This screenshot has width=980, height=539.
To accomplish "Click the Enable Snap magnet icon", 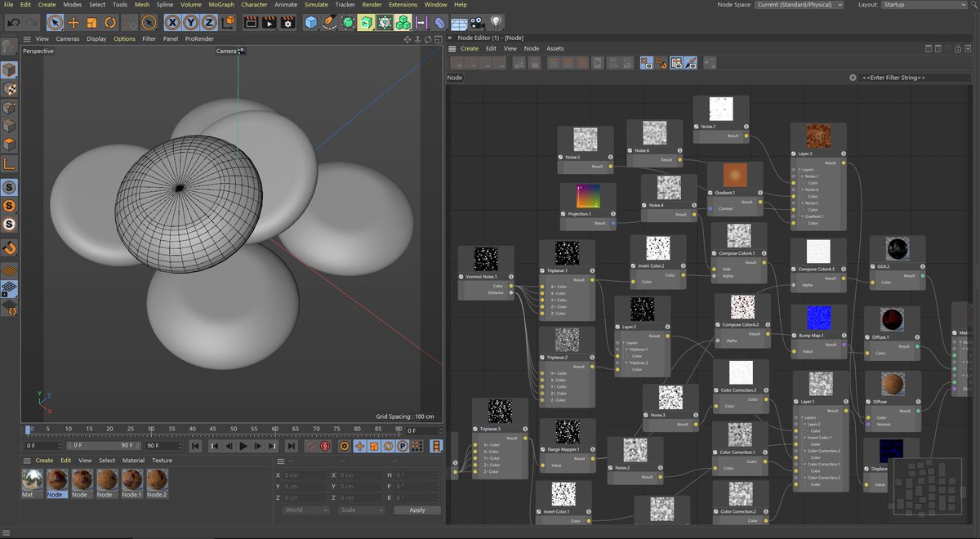I will click(x=9, y=247).
